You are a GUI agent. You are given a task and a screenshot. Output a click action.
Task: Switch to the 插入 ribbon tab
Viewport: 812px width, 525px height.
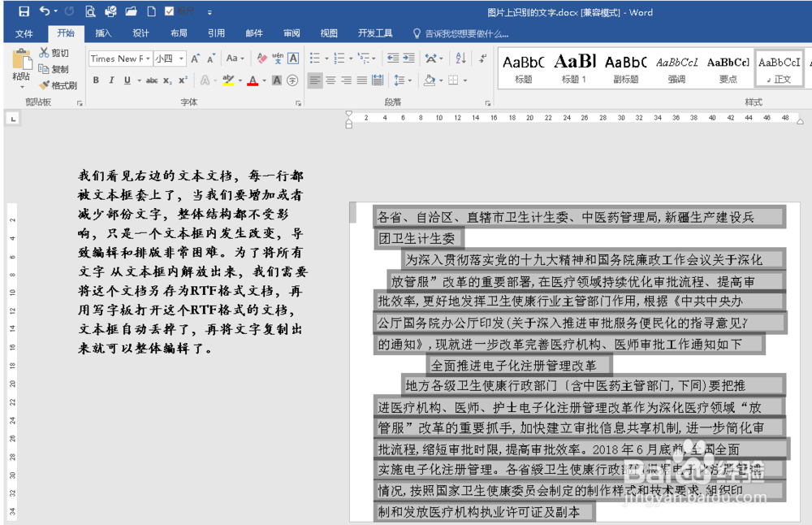(103, 33)
